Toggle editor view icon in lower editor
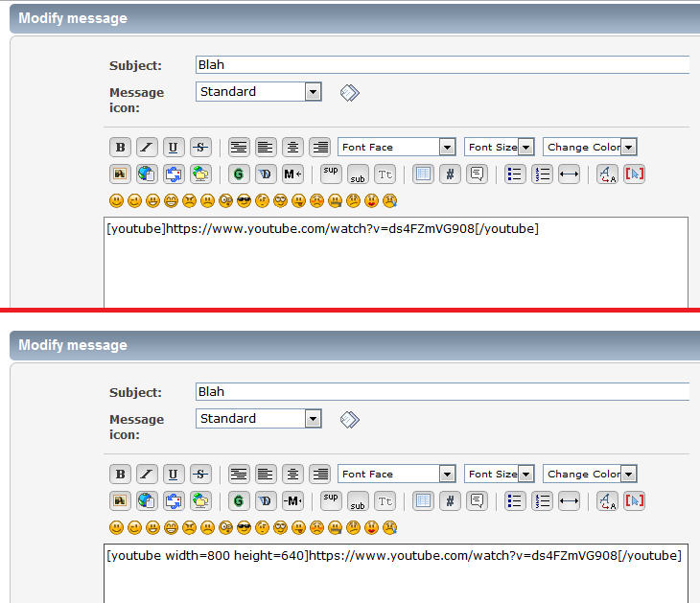 coord(634,500)
